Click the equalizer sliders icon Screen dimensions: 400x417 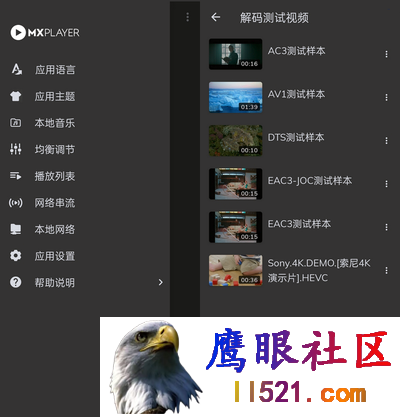click(16, 149)
